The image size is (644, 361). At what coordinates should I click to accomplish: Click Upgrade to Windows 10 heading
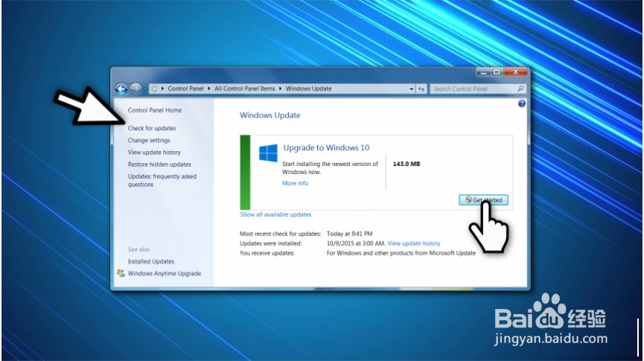326,147
